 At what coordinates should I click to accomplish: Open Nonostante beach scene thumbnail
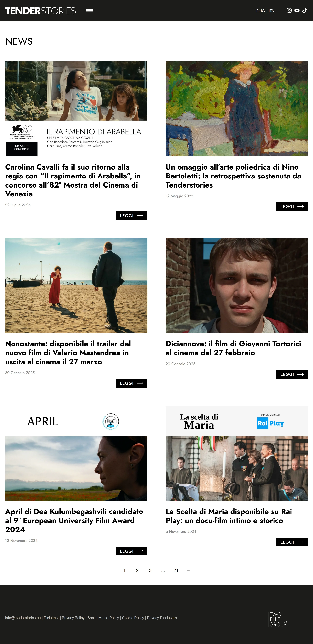[x=76, y=285]
